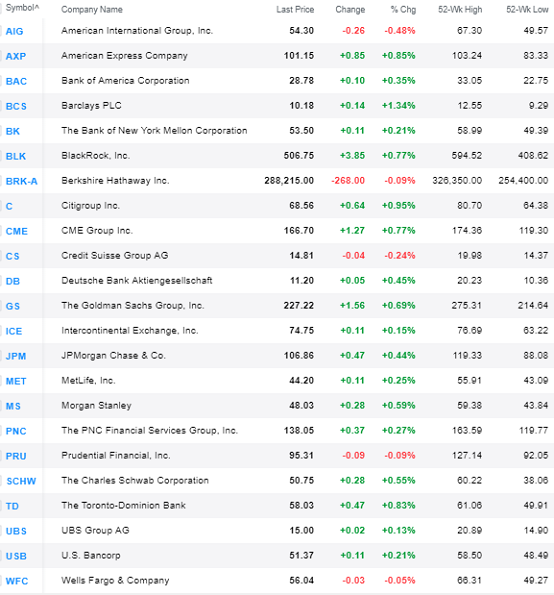Select company name American Express Company
The width and height of the screenshot is (554, 595).
coord(124,56)
